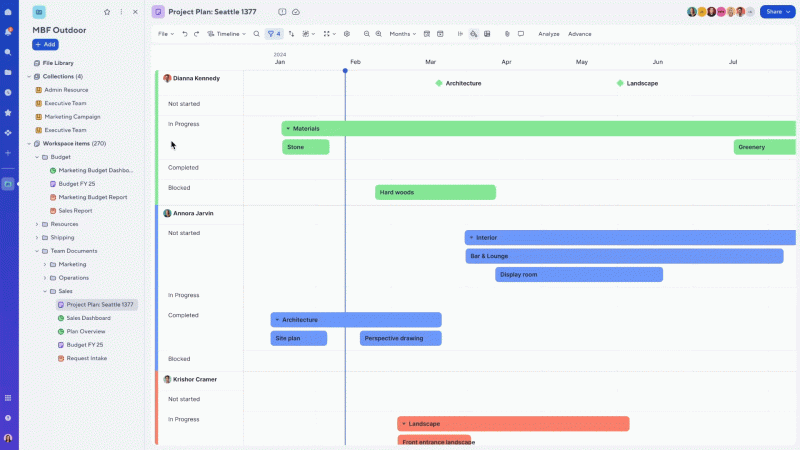Collapse the Materials task group bar

288,129
